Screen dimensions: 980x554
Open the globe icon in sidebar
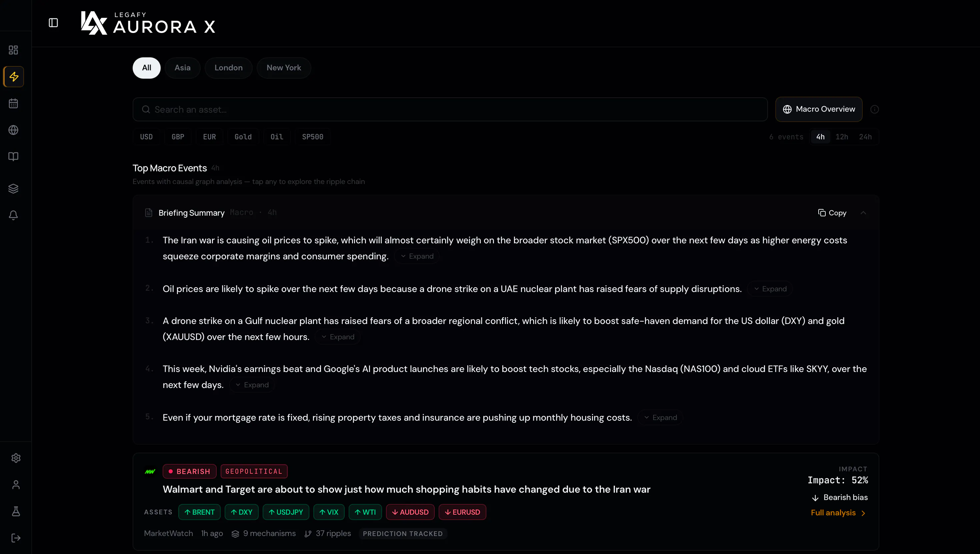coord(13,130)
